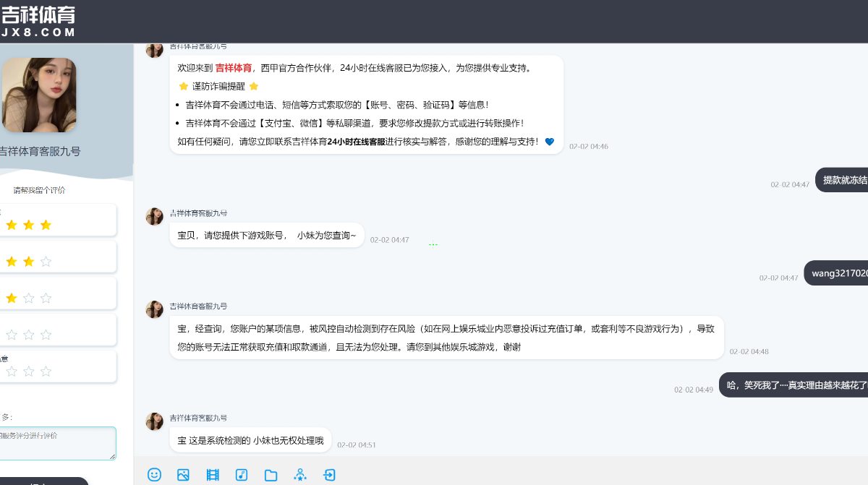Screen dimensions: 868x485
Task: Select middle star in bottom rating row
Action: click(x=28, y=372)
